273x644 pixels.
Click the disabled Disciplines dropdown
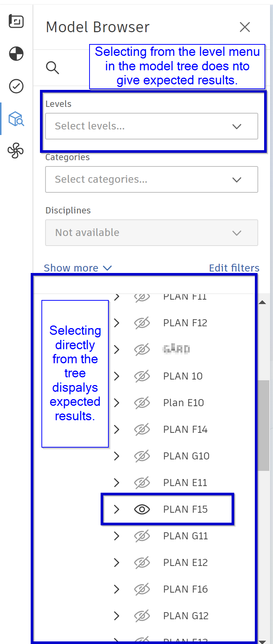(x=152, y=233)
